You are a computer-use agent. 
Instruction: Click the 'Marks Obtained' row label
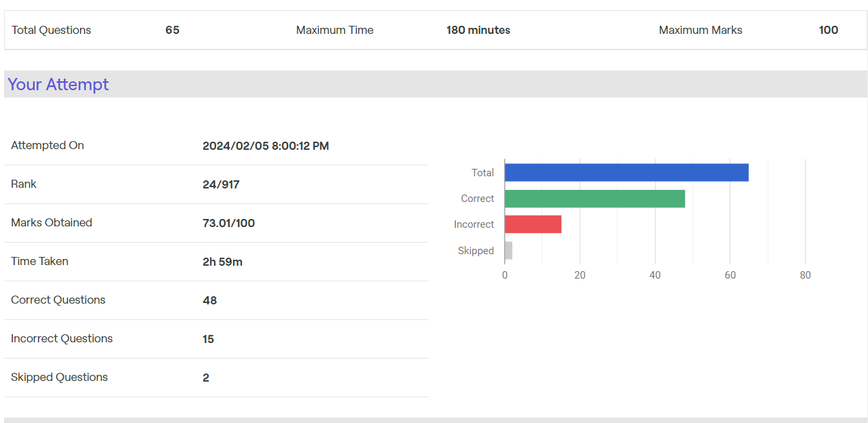click(x=51, y=223)
